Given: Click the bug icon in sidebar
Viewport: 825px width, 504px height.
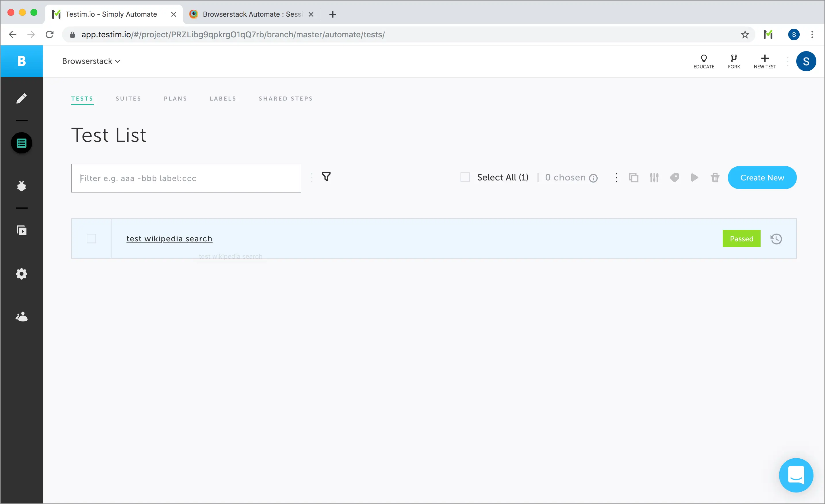Looking at the screenshot, I should pos(22,186).
